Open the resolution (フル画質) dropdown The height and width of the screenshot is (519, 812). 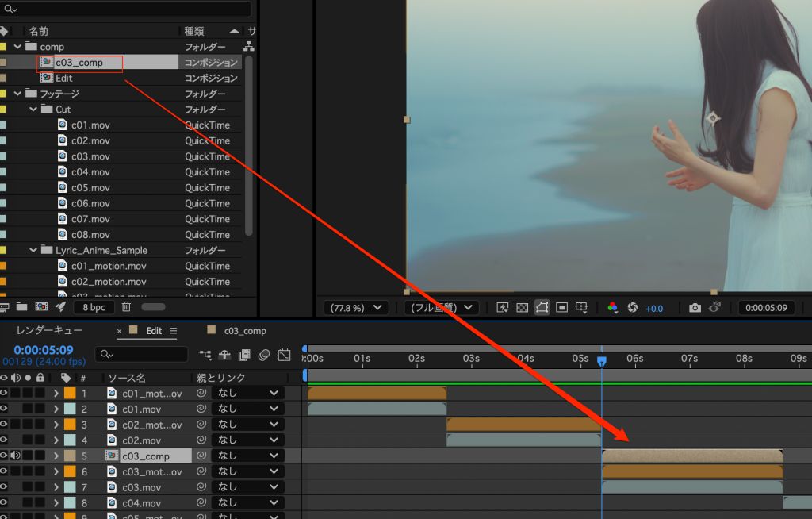point(441,307)
